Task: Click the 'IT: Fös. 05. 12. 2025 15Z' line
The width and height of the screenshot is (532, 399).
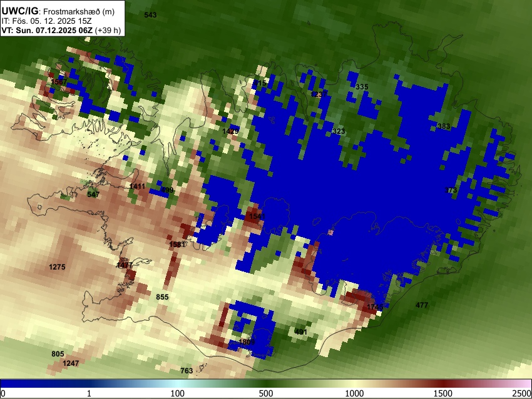Action: click(x=46, y=21)
